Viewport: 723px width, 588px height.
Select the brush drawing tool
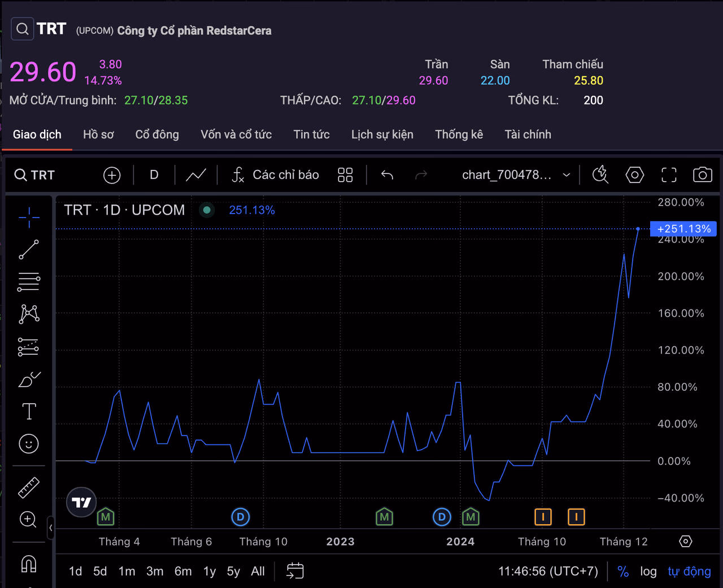point(29,380)
